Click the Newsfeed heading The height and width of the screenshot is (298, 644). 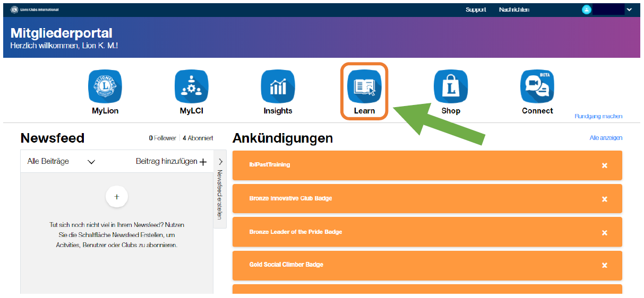[x=53, y=138]
